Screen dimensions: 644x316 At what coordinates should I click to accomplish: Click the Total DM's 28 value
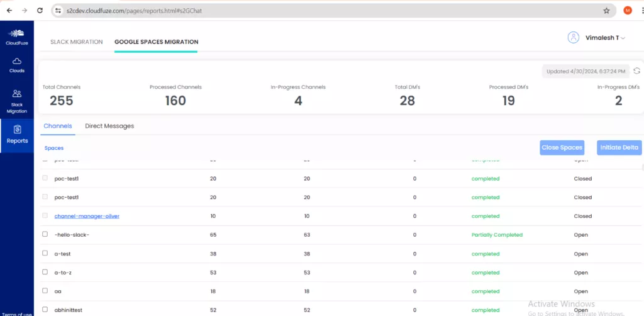407,101
